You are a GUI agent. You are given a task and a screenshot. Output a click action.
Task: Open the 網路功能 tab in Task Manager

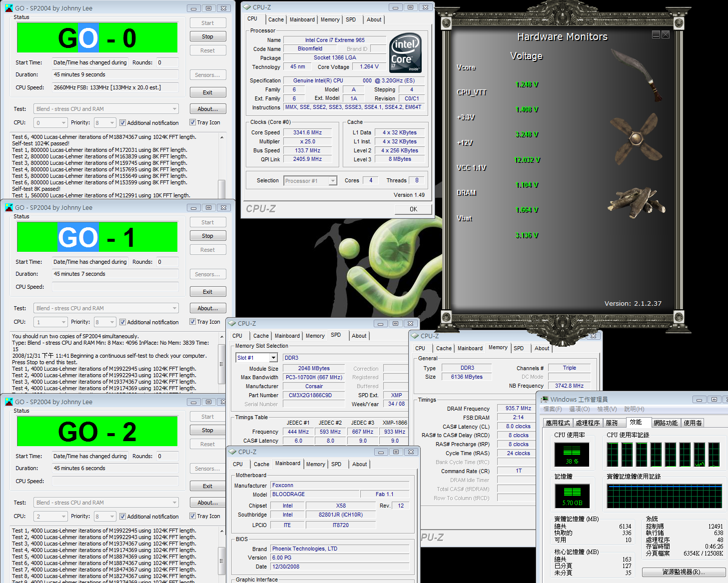click(665, 423)
